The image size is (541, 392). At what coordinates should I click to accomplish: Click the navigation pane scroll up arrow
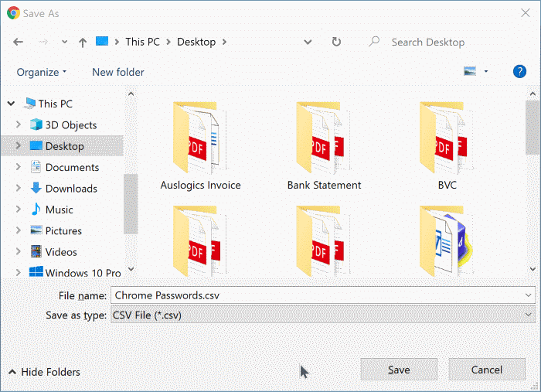(131, 94)
